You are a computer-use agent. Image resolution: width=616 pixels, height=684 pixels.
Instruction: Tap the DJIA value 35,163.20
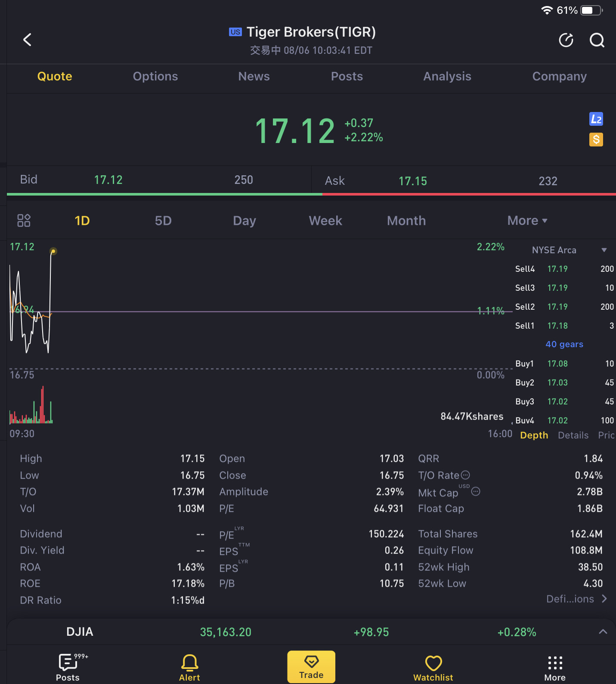click(226, 632)
